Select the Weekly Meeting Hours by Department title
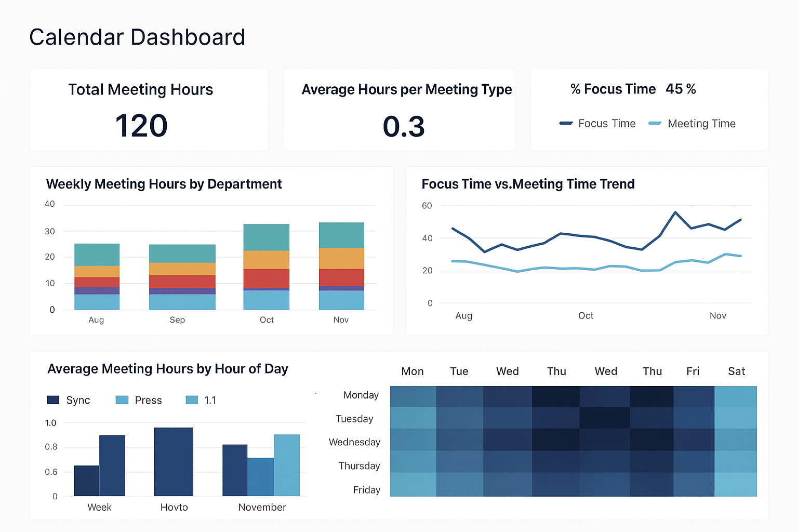 (x=164, y=183)
